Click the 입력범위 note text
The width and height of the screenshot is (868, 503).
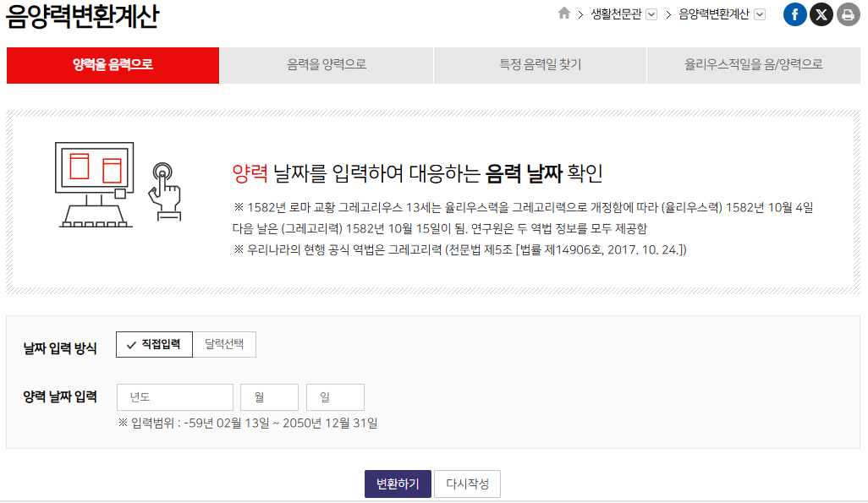click(248, 424)
